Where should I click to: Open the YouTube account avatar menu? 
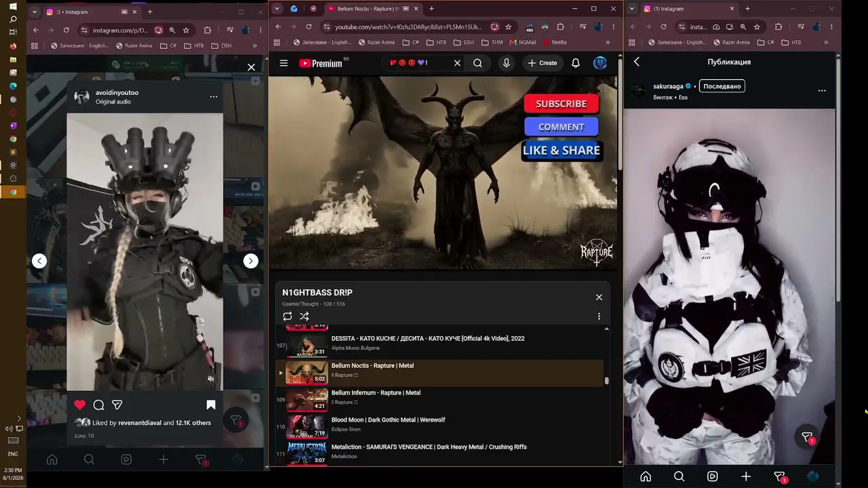[x=600, y=63]
